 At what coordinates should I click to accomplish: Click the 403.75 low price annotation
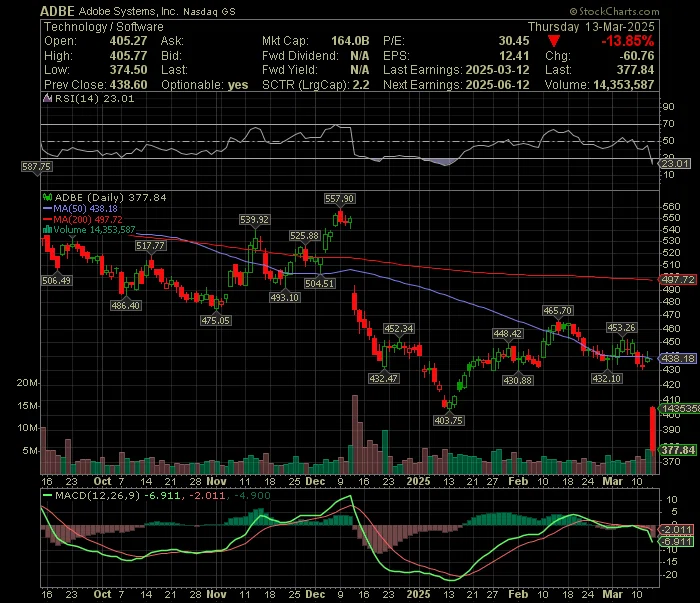tap(449, 420)
